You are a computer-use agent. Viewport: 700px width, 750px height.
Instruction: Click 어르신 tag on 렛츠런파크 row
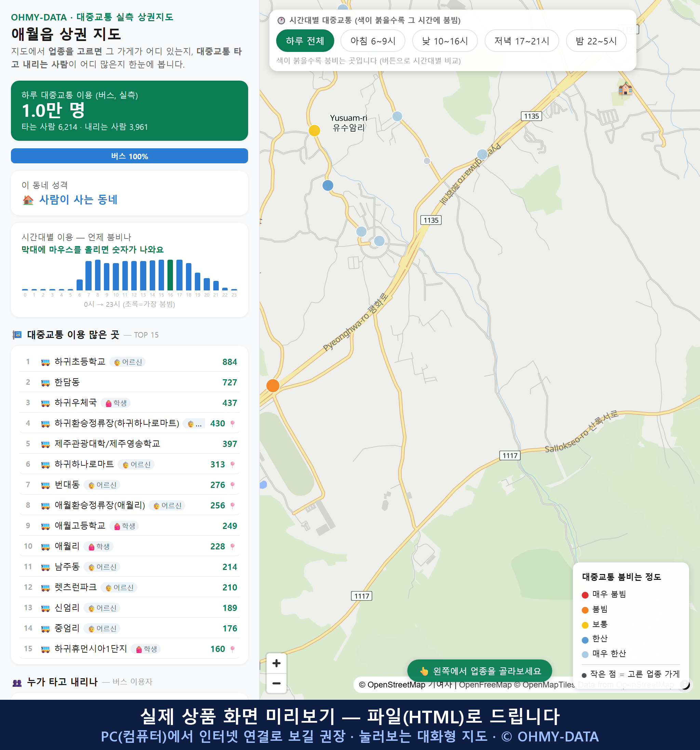click(119, 587)
